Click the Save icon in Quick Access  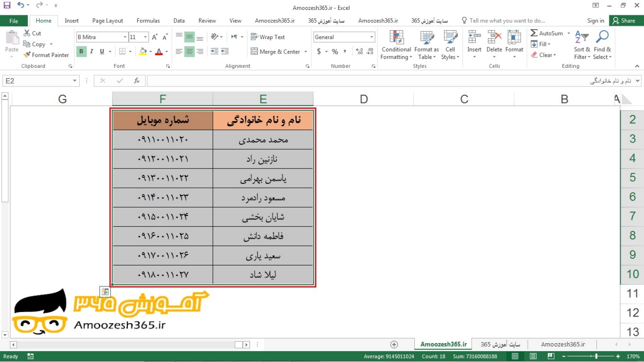pos(7,5)
